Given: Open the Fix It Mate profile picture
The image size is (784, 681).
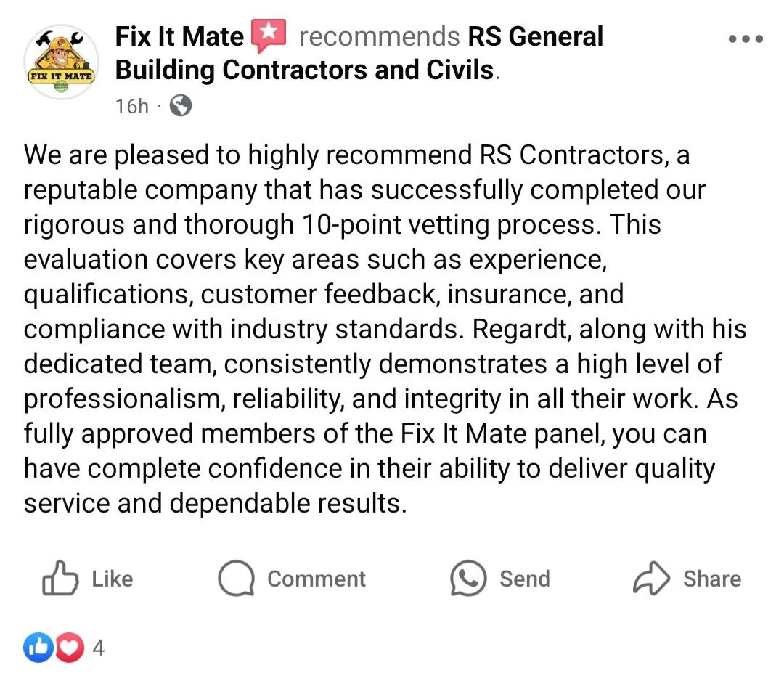Looking at the screenshot, I should tap(62, 62).
